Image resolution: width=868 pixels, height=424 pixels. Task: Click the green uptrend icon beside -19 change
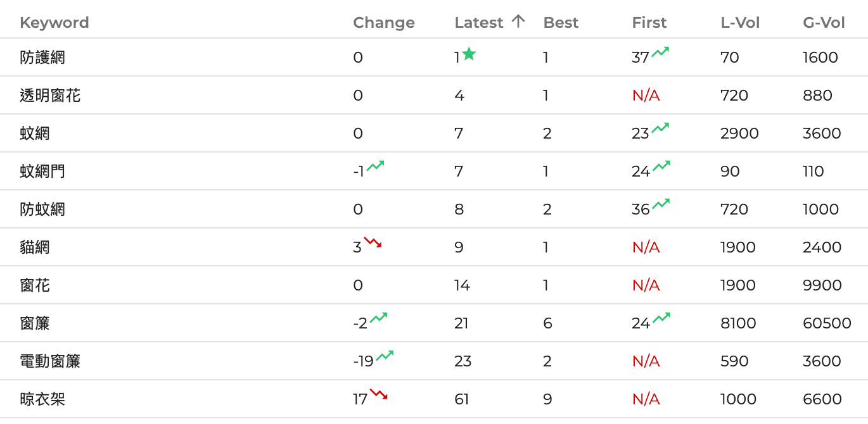(385, 356)
